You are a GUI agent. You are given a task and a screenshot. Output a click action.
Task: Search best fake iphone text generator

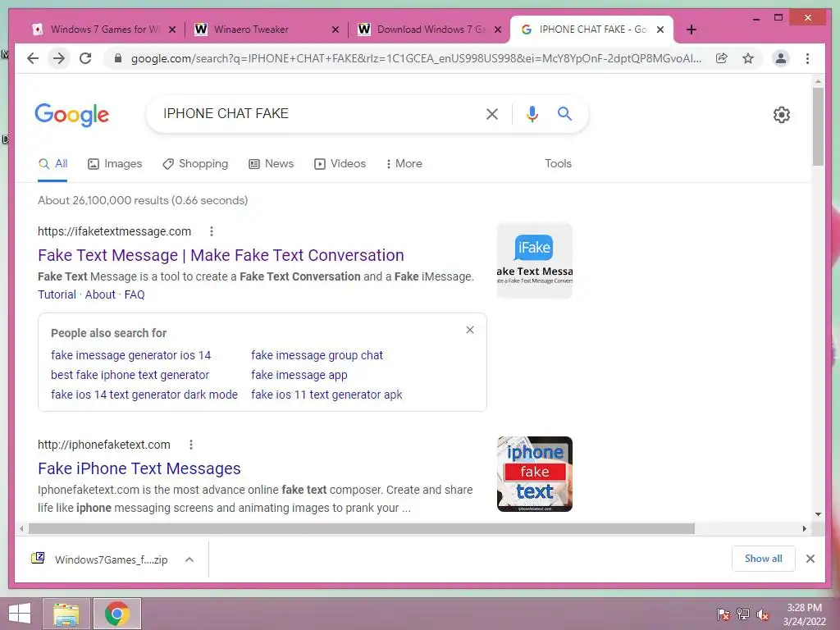[130, 375]
